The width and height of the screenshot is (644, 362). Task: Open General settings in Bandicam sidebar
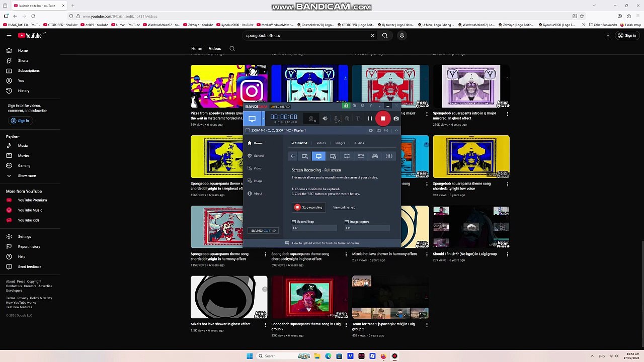(x=255, y=156)
